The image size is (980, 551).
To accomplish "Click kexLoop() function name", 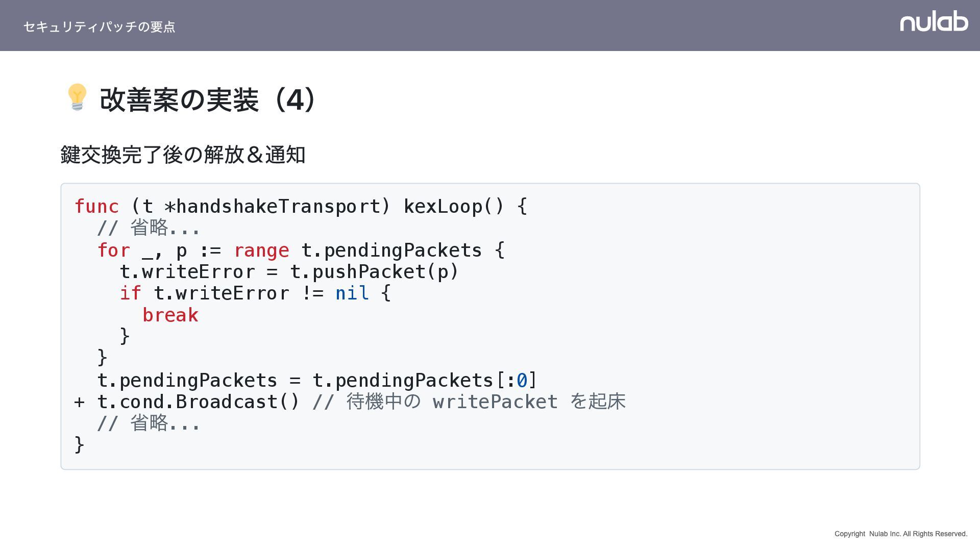I will coord(454,207).
